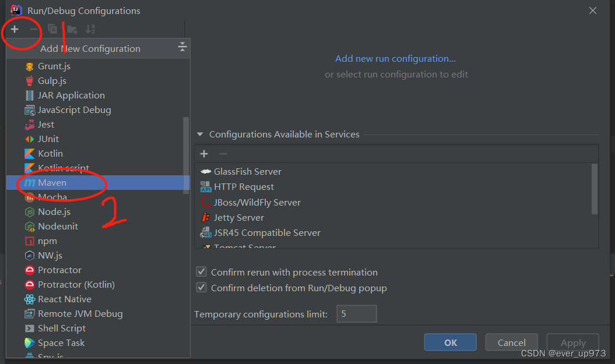Image resolution: width=615 pixels, height=364 pixels.
Task: Select the Gulp.js configuration type
Action: pos(98,81)
